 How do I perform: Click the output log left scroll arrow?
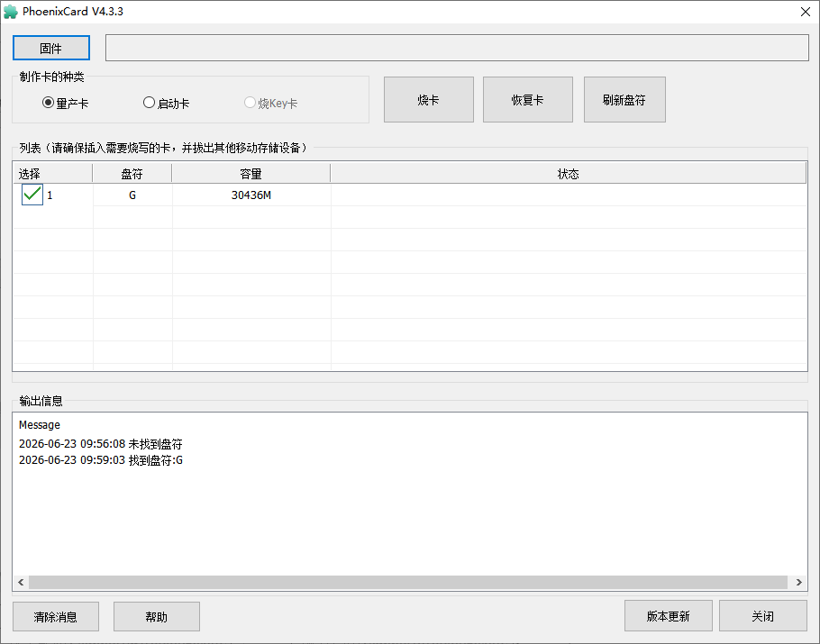21,583
